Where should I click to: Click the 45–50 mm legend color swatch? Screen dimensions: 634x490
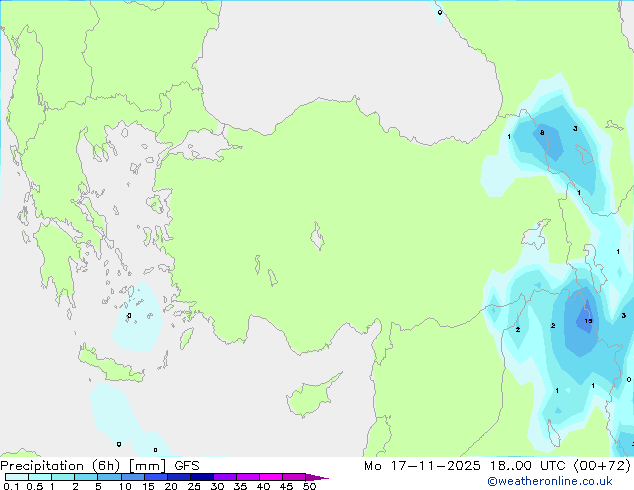tap(294, 477)
